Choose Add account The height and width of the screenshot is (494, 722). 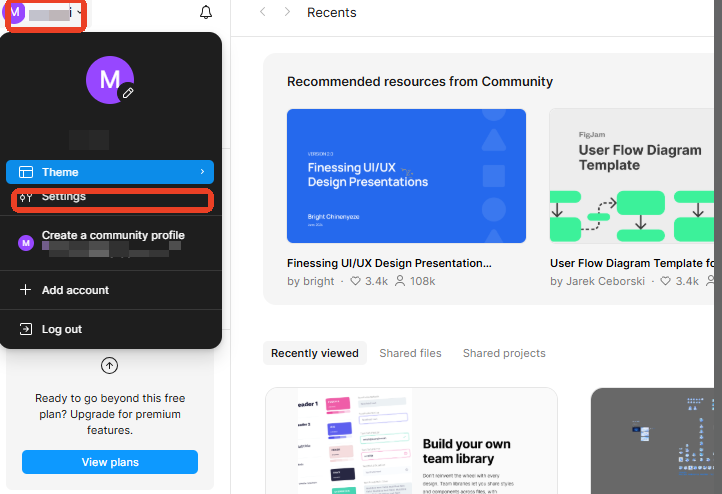point(110,290)
